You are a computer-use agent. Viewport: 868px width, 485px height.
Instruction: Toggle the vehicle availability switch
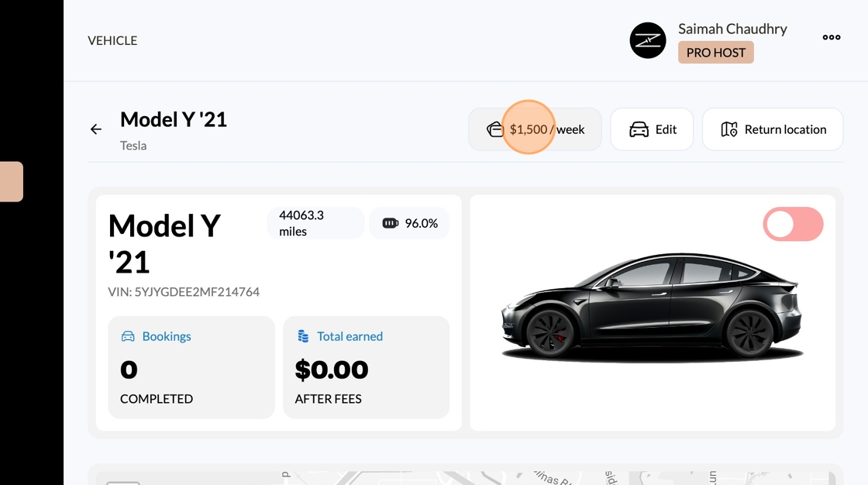[793, 224]
